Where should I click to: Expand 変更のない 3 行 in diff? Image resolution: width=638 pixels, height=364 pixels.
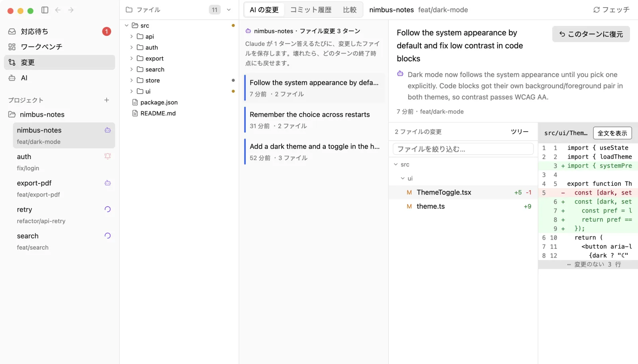(588, 264)
